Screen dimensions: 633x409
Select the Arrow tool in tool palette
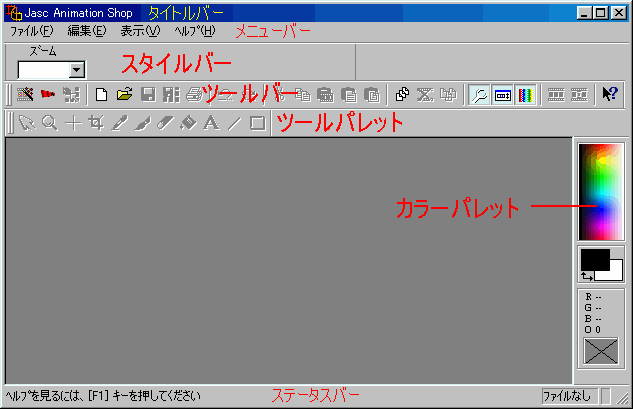click(x=27, y=123)
